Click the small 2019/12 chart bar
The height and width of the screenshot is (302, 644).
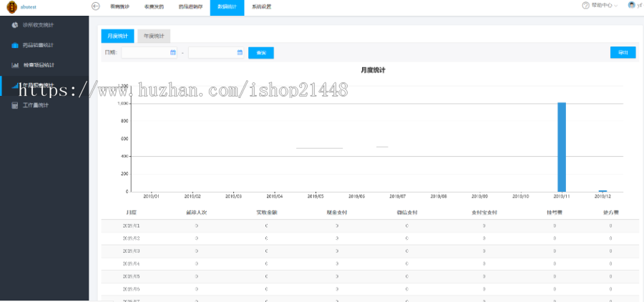(x=602, y=191)
